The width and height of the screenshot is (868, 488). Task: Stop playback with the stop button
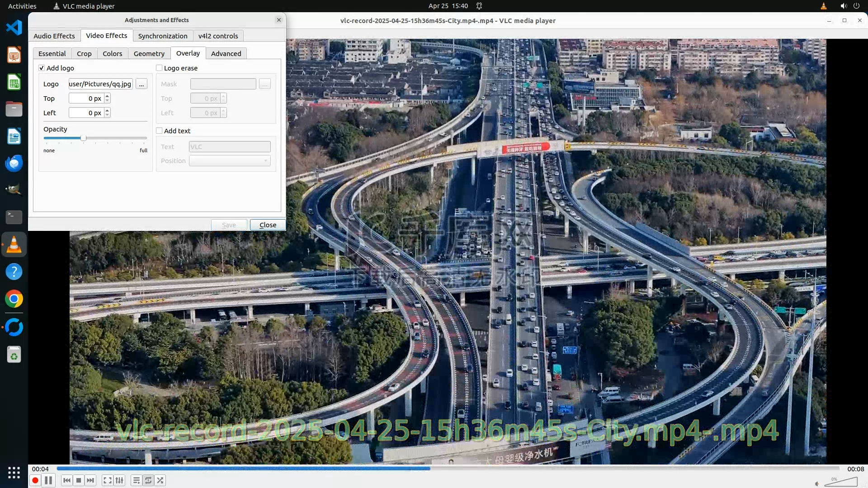pos(79,480)
